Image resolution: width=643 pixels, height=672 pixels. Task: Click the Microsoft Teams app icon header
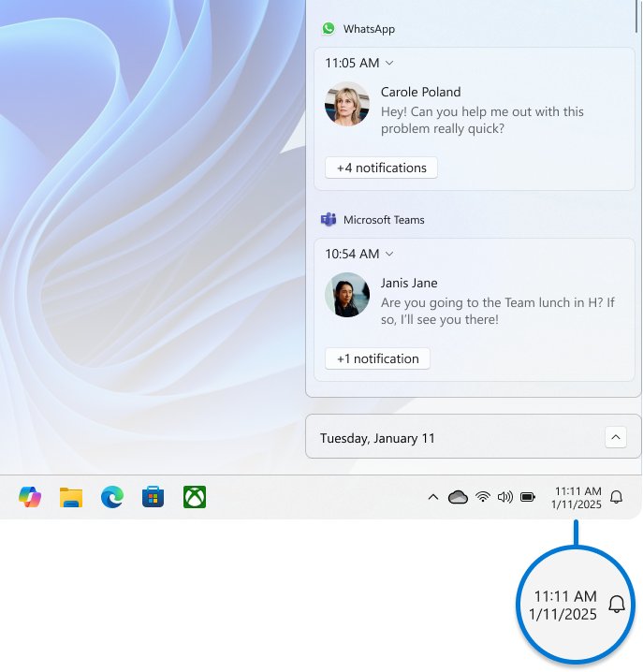point(329,219)
